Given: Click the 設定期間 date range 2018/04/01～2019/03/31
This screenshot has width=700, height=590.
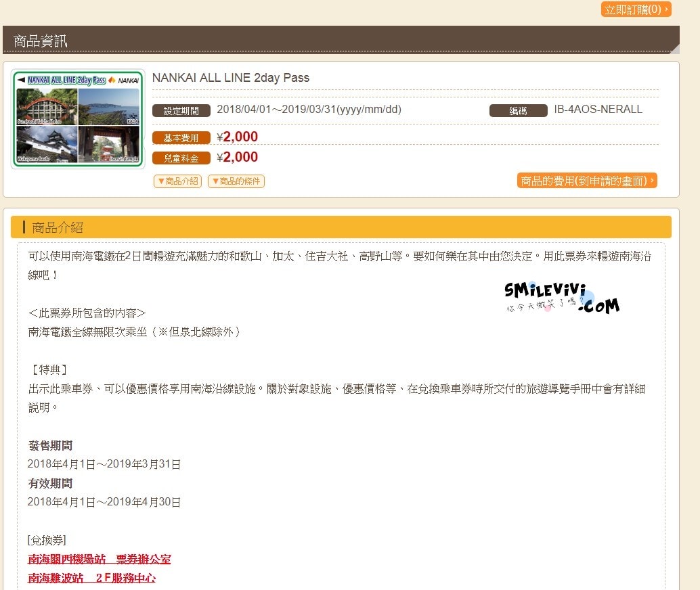Looking at the screenshot, I should 309,110.
